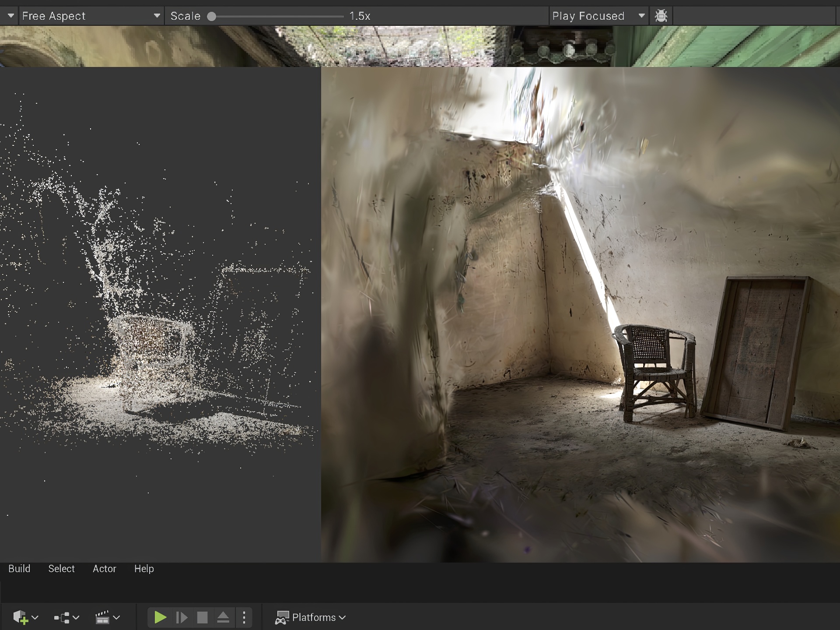Expand the chevron beside the Blueprints icon
840x630 pixels.
[x=76, y=617]
